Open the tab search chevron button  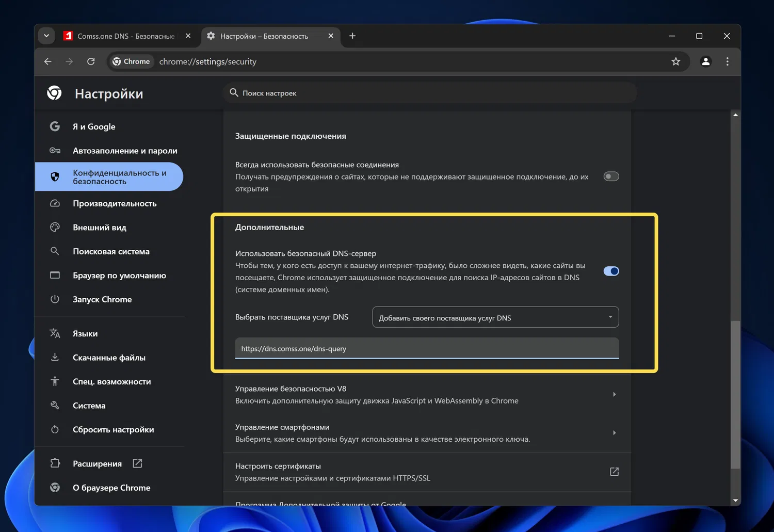[x=46, y=36]
